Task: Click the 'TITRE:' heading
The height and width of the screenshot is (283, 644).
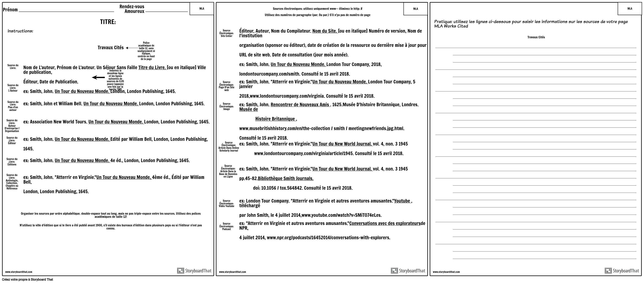Action: pyautogui.click(x=108, y=22)
